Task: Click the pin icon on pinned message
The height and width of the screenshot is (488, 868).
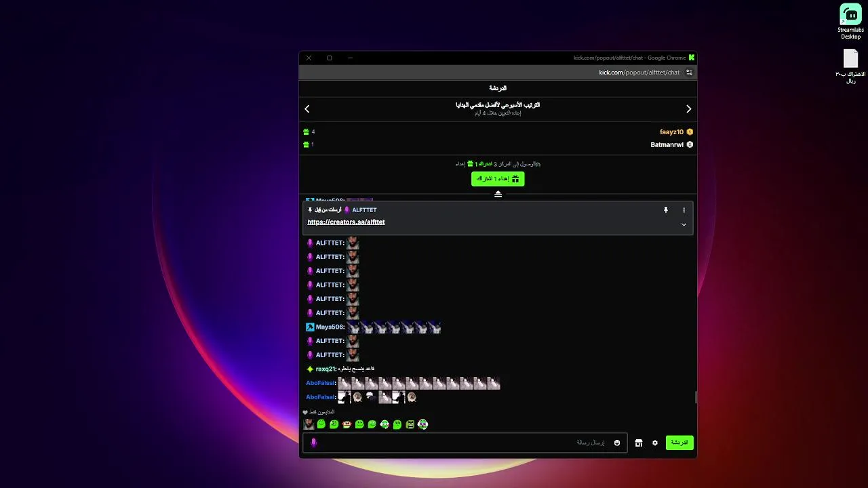Action: coord(666,210)
